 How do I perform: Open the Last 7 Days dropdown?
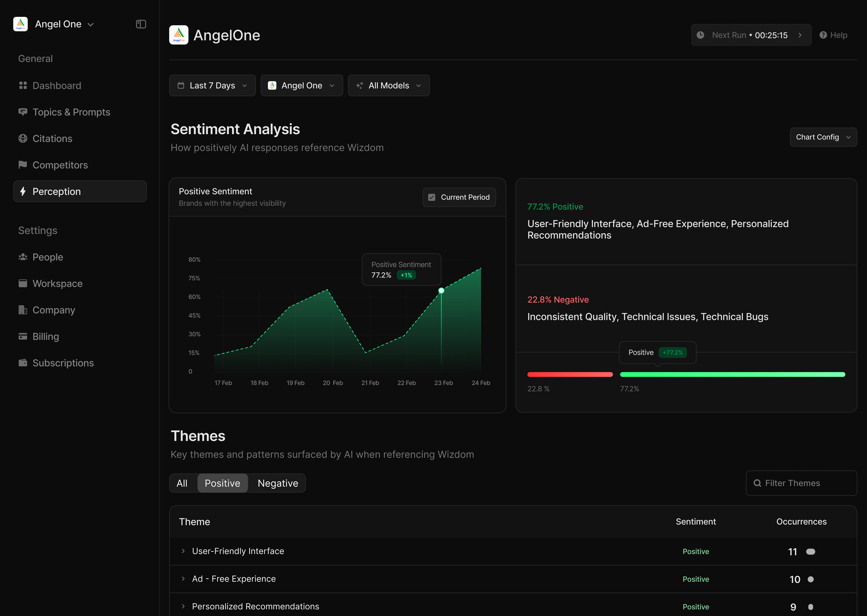[x=212, y=85]
